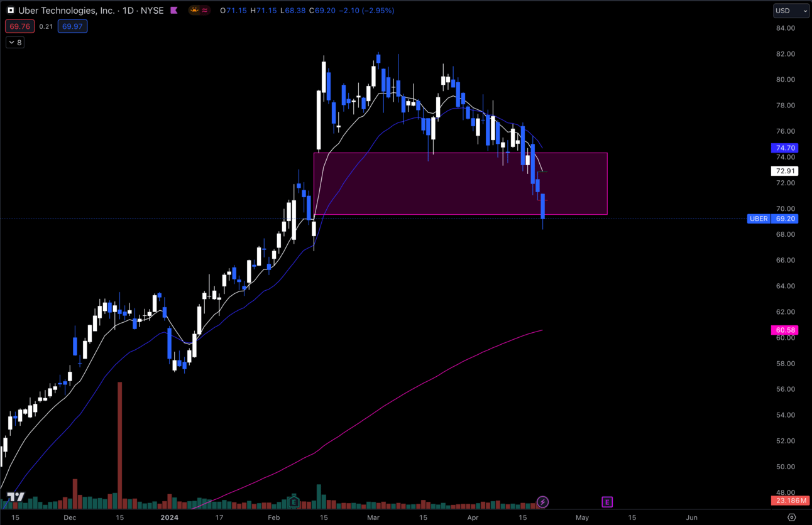Click the Dec label on time axis
Image resolution: width=812 pixels, height=525 pixels.
point(70,517)
